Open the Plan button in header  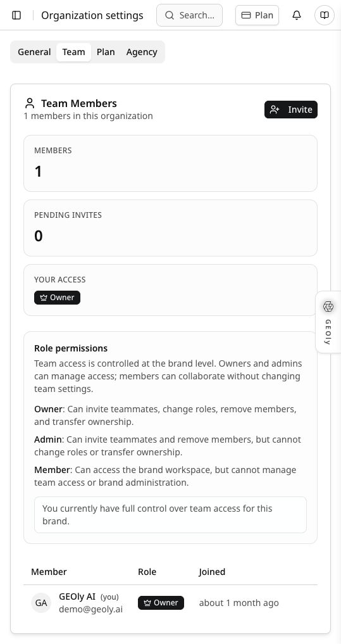coord(257,15)
